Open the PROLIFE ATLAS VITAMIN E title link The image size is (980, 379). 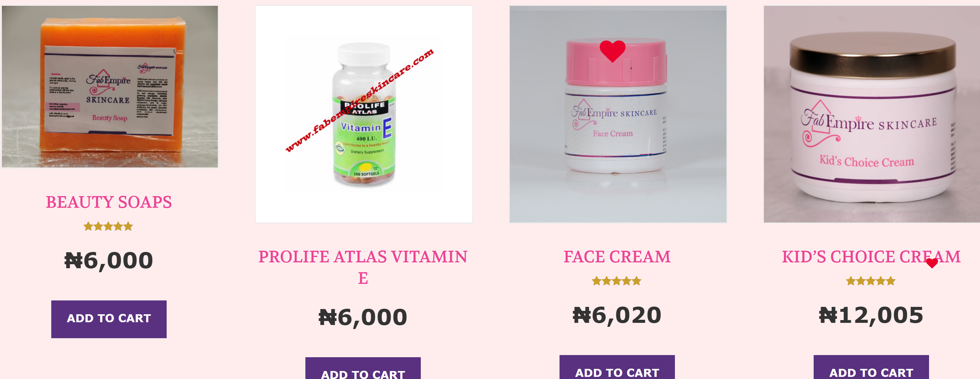pos(363,267)
